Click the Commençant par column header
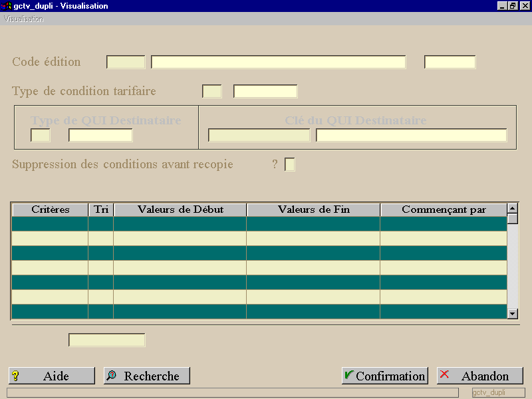This screenshot has height=399, width=532. 444,209
